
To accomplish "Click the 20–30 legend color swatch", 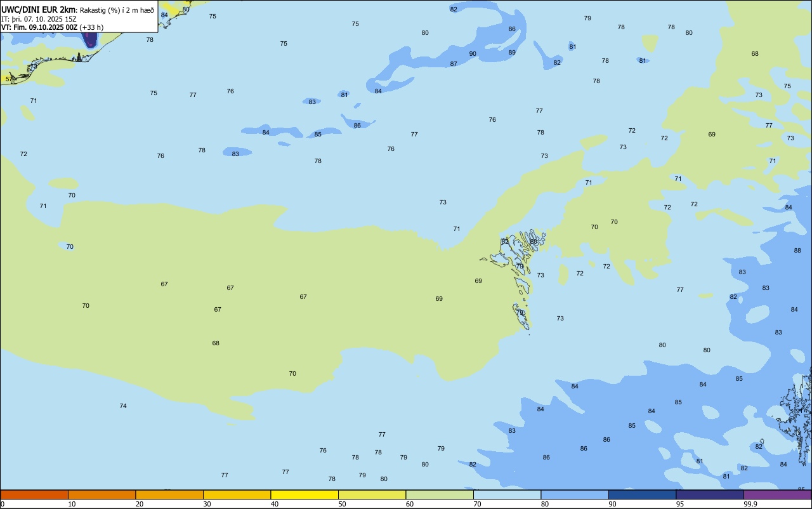I will click(x=169, y=494).
